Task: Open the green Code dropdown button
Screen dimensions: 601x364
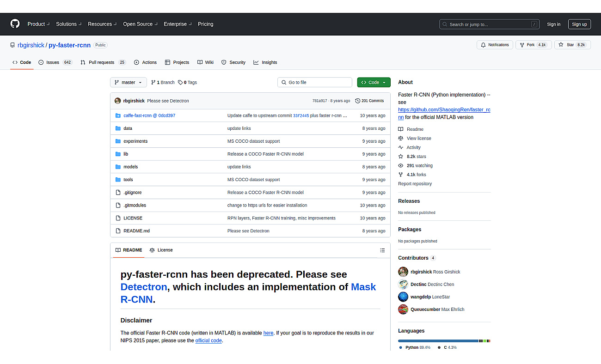Action: point(374,82)
